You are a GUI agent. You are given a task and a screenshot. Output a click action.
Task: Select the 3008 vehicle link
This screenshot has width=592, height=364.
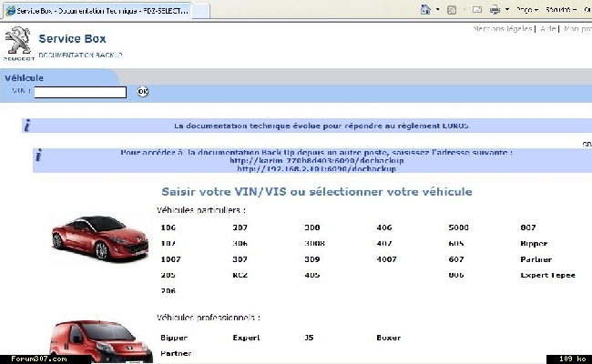coord(314,243)
